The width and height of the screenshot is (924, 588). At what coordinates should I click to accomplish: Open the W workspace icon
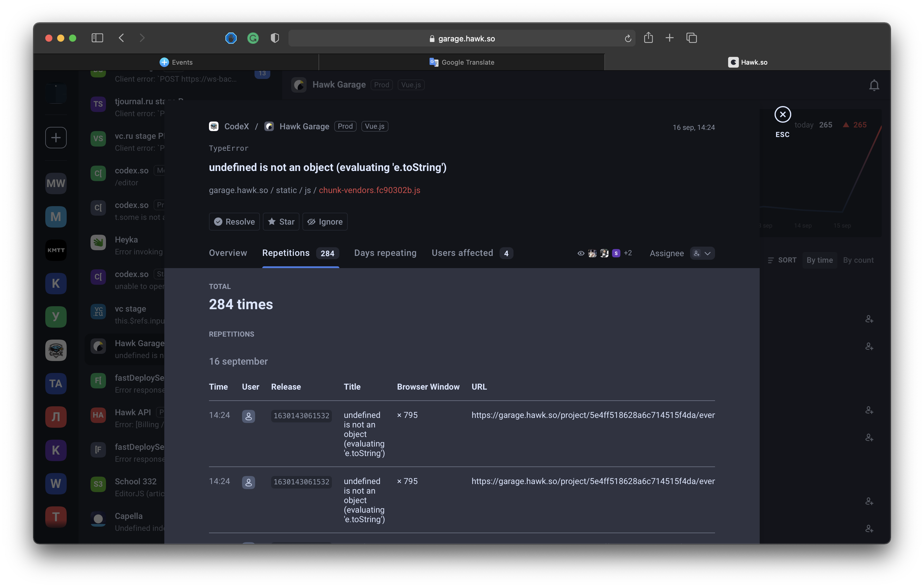tap(56, 483)
